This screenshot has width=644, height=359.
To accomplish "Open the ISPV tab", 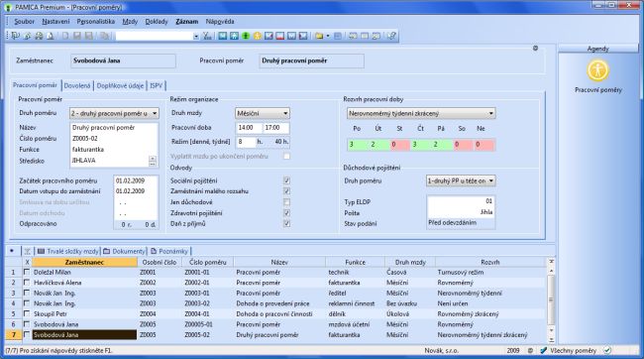I will click(157, 85).
